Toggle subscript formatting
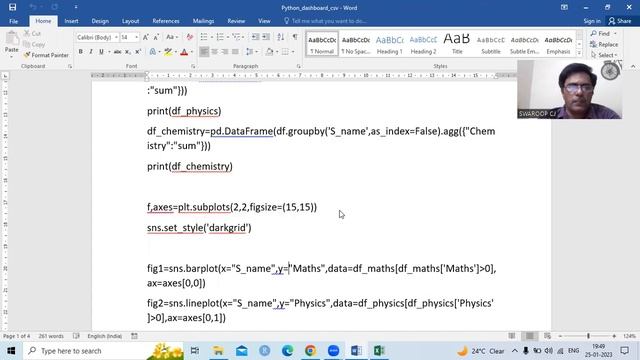 (x=128, y=52)
